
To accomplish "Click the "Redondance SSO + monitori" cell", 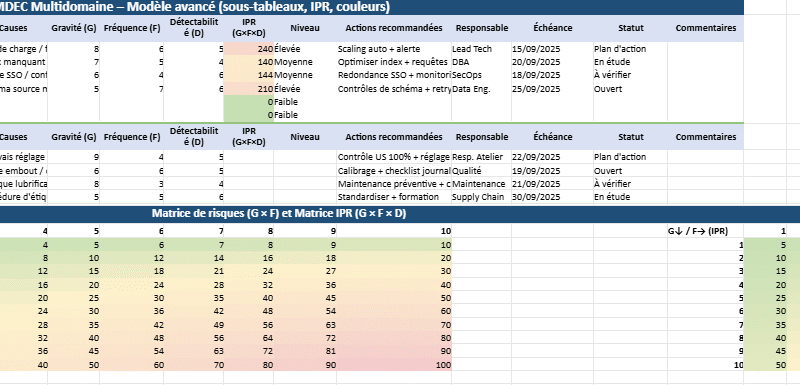I will click(x=393, y=75).
